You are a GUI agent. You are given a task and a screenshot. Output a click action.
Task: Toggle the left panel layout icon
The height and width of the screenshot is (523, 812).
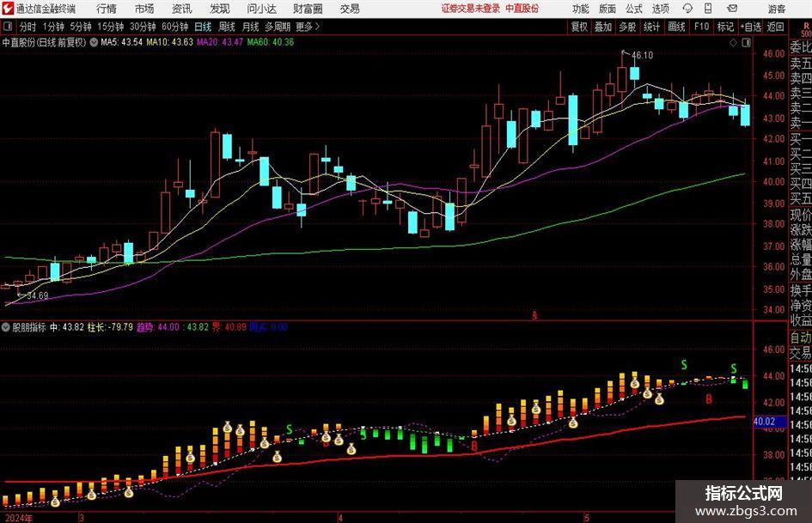(7, 27)
